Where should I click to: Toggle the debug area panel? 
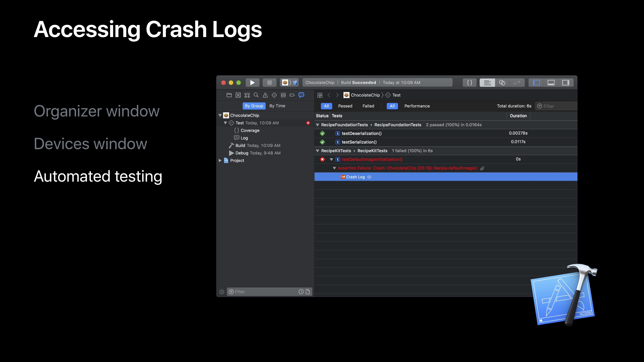551,82
